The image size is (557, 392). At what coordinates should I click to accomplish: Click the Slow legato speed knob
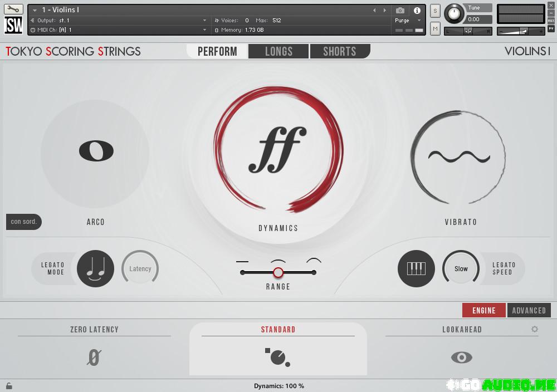[x=461, y=269]
